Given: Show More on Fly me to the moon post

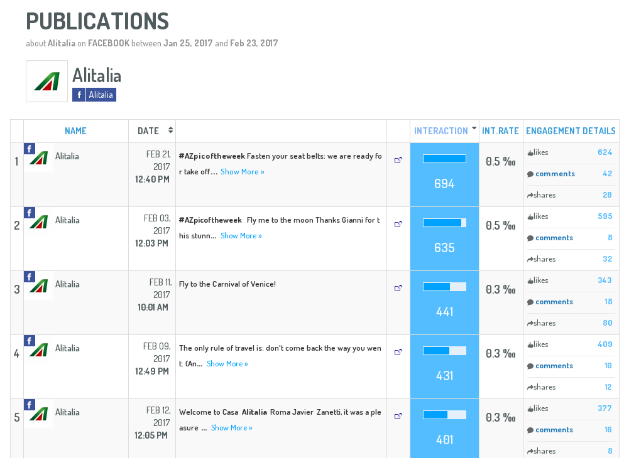Looking at the screenshot, I should [x=241, y=236].
